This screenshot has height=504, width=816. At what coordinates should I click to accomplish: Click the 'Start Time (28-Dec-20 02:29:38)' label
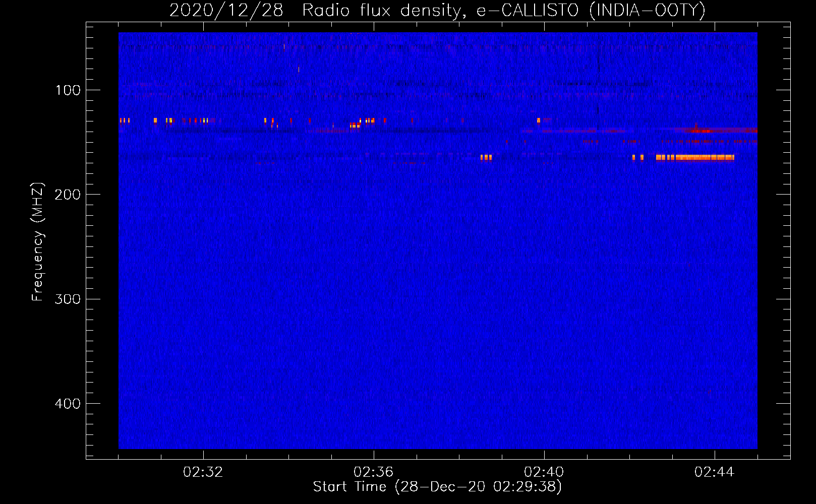pos(437,487)
